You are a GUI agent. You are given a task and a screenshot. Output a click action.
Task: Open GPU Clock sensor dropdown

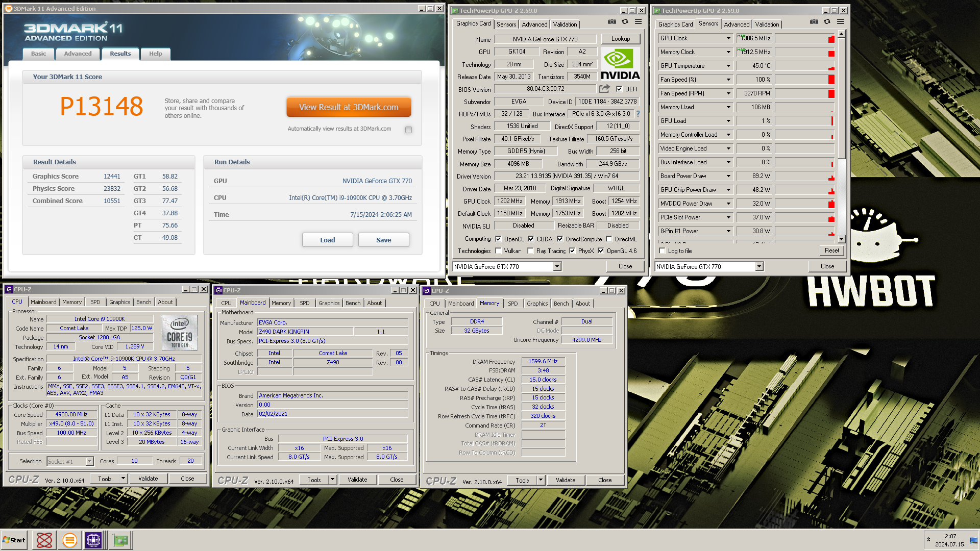click(728, 38)
